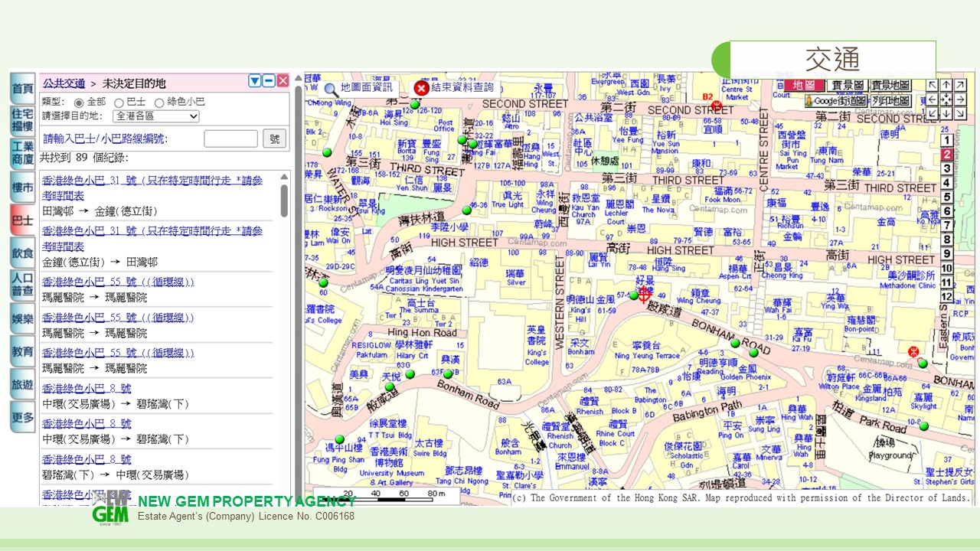Screen dimensions: 980x551
Task: Switch map view to 地圖 mode
Action: pos(804,85)
